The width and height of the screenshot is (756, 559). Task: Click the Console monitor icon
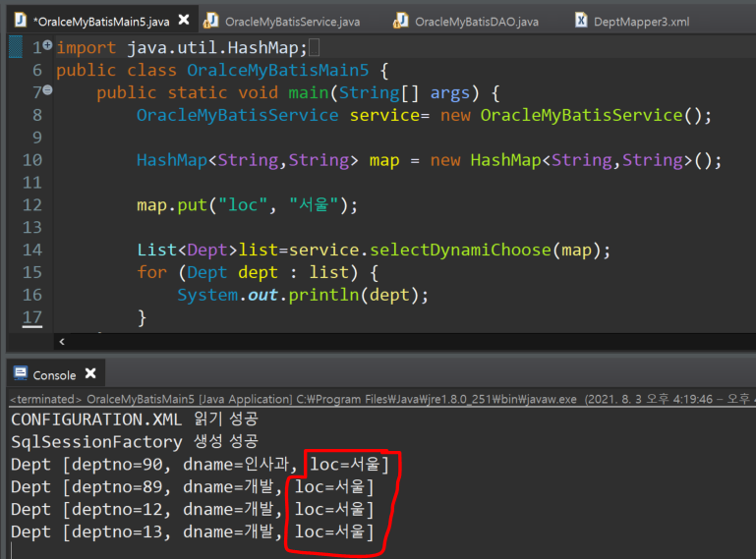pos(21,373)
